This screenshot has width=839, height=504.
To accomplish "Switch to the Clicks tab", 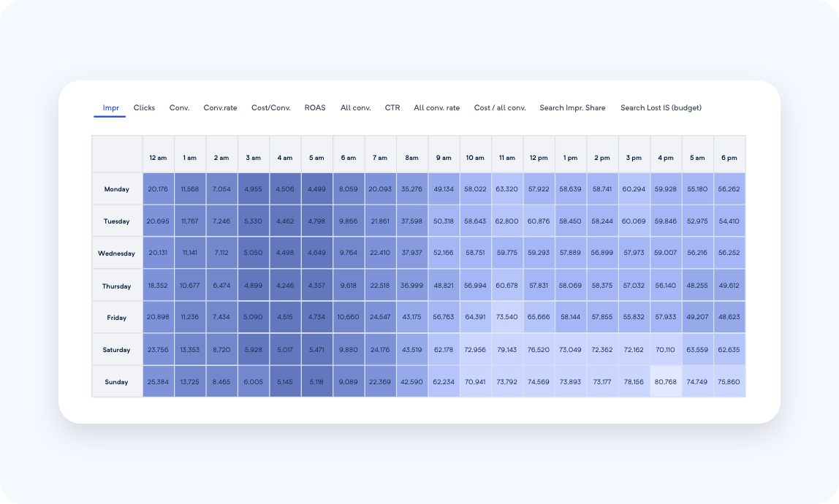I will click(144, 107).
